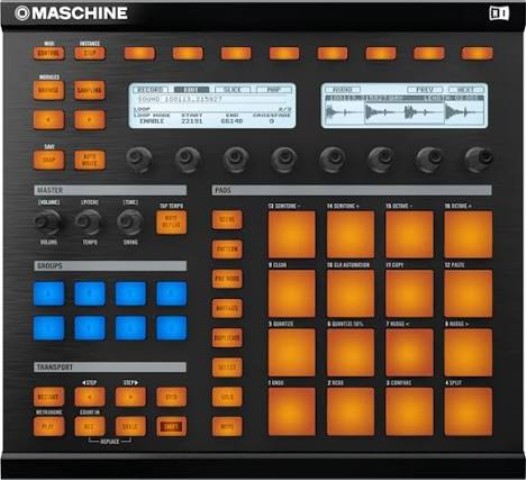The width and height of the screenshot is (526, 480).
Task: Push the DUPLICATE button
Action: click(x=227, y=338)
